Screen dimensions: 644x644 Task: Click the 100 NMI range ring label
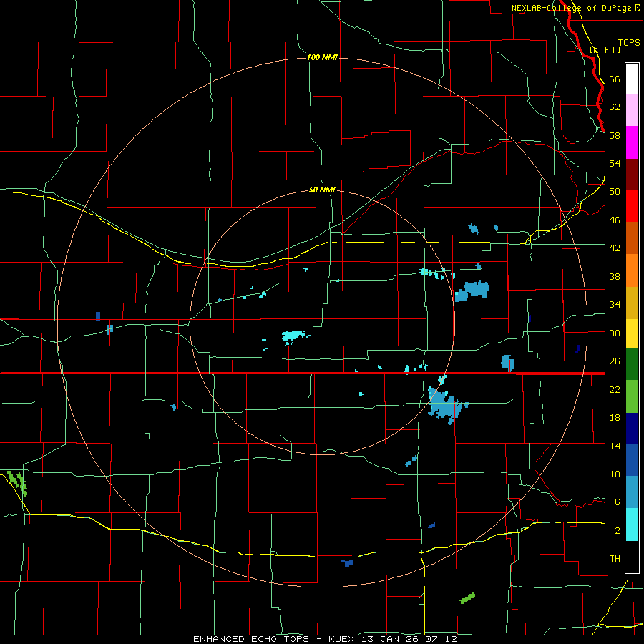pyautogui.click(x=322, y=57)
